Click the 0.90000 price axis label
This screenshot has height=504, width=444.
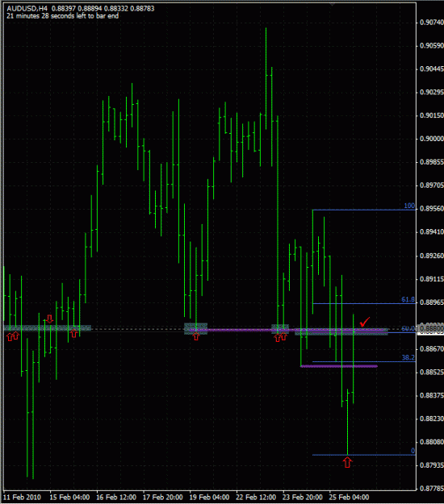coord(432,139)
